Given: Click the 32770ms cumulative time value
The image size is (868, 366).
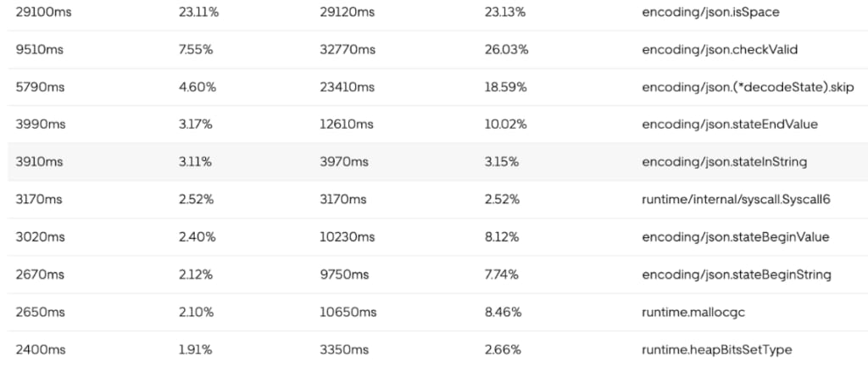Looking at the screenshot, I should click(348, 50).
